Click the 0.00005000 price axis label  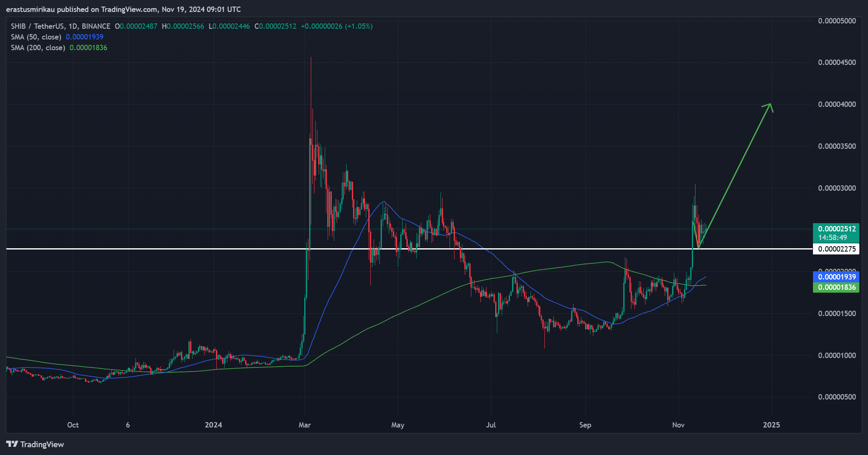pos(837,21)
